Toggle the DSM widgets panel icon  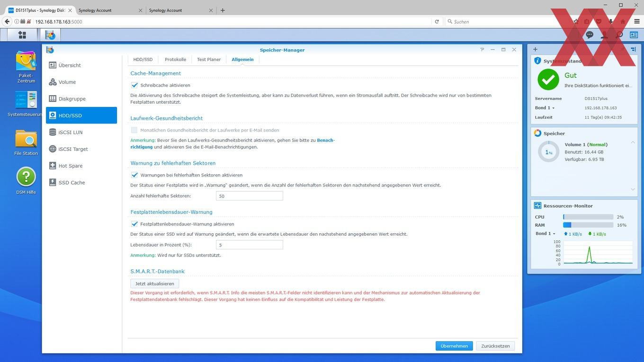(634, 35)
